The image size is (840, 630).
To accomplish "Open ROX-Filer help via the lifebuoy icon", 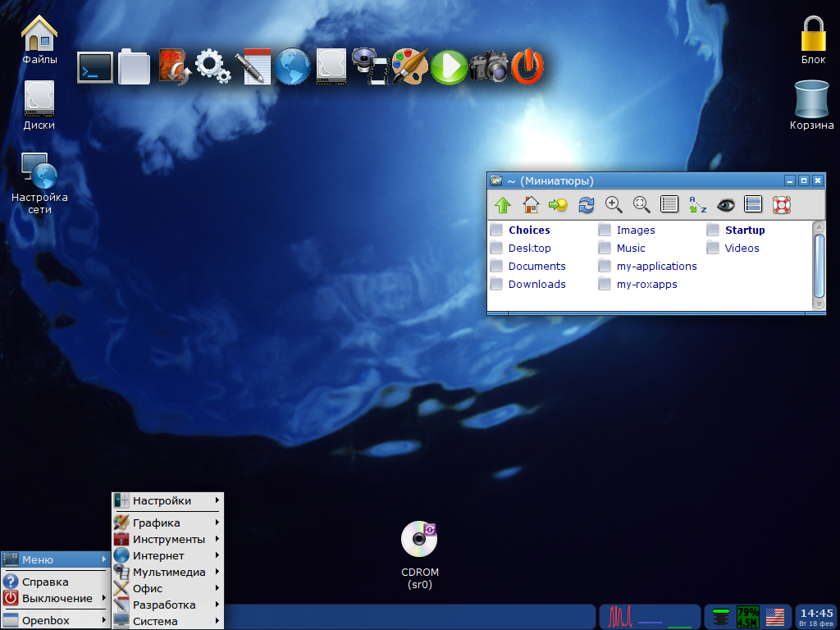I will 782,205.
